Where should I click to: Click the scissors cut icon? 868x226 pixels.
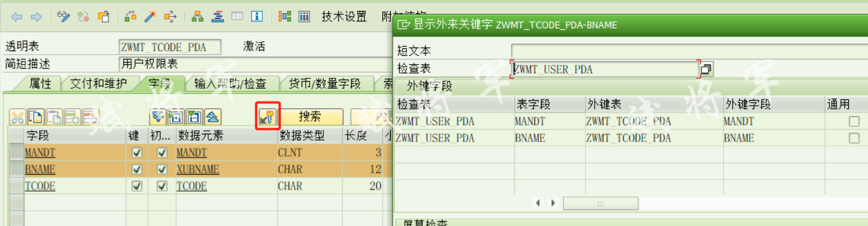coord(18,117)
